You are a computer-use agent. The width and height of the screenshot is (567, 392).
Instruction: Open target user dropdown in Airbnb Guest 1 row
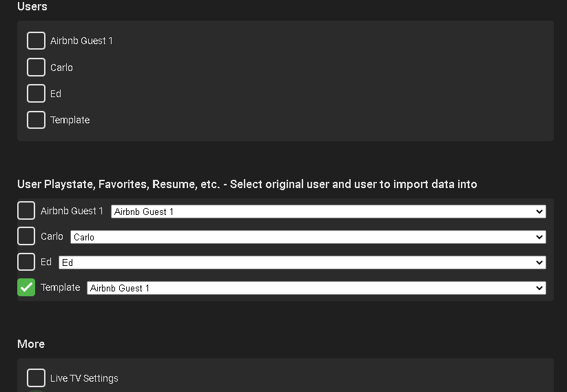328,212
